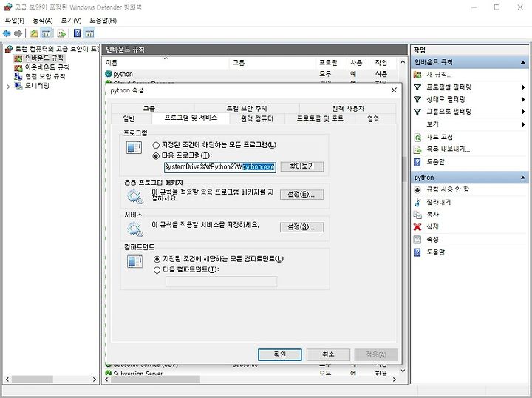532x398 pixels.
Task: Click the 상태로 필터링 filter icon
Action: click(x=417, y=99)
